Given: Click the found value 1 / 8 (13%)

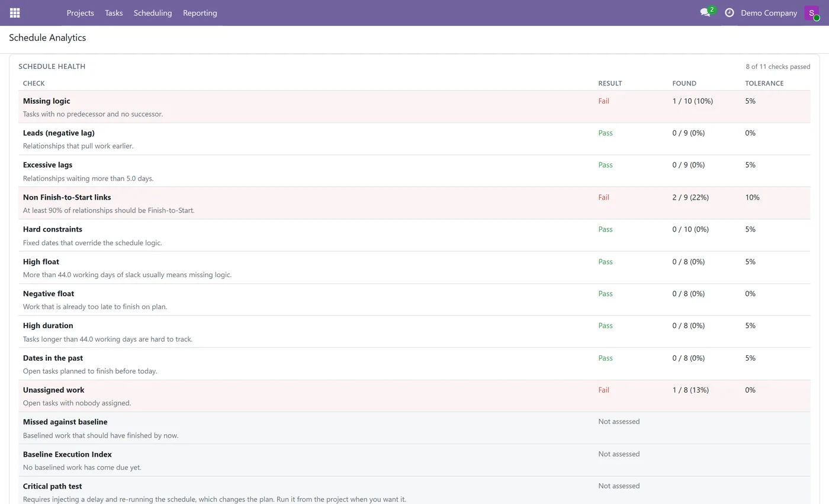Looking at the screenshot, I should tap(690, 390).
